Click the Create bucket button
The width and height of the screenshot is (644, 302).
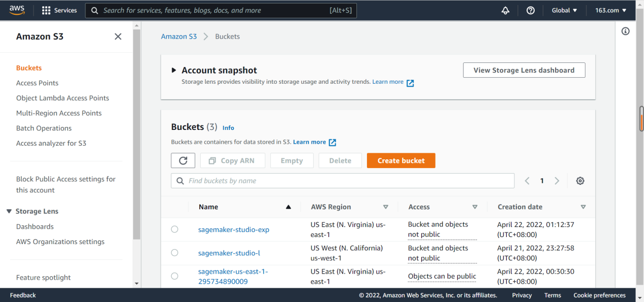[401, 160]
